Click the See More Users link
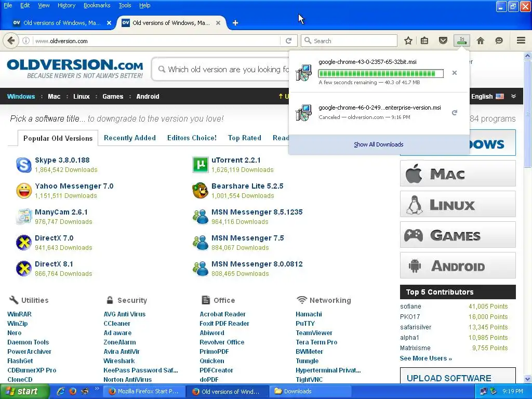Viewport: 532px width, 399px height. click(x=426, y=358)
